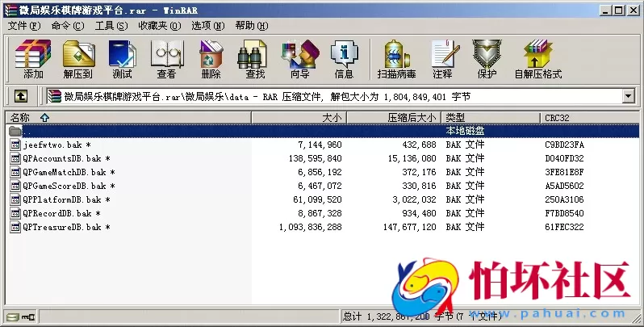
Task: Click the 保护 (Protect) shield icon
Action: [487, 59]
